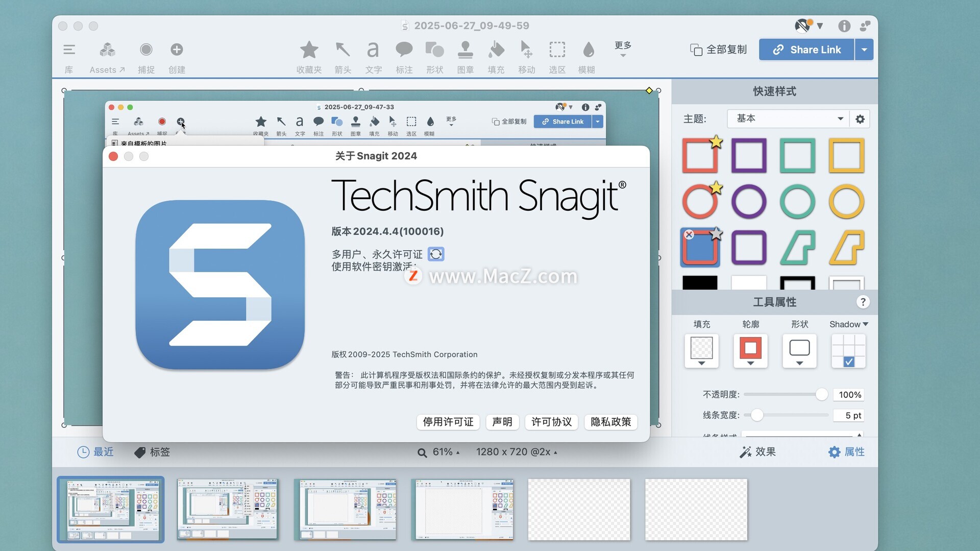Select the Arrow (箭头) tool
This screenshot has width=980, height=551.
[342, 50]
